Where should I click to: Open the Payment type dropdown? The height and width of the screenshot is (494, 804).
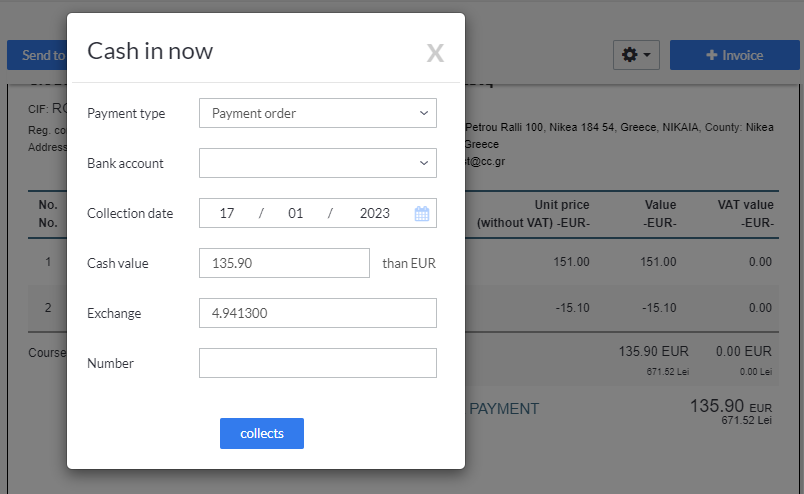[x=317, y=113]
